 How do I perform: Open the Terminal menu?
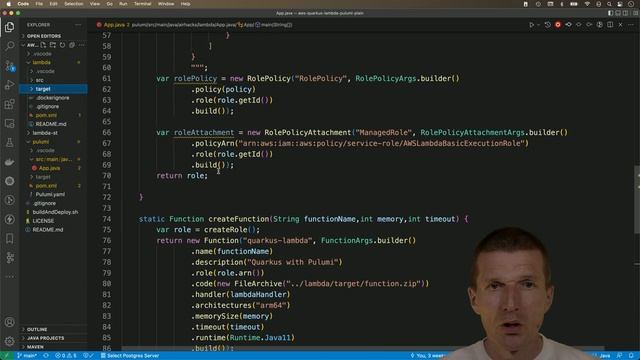click(x=142, y=4)
